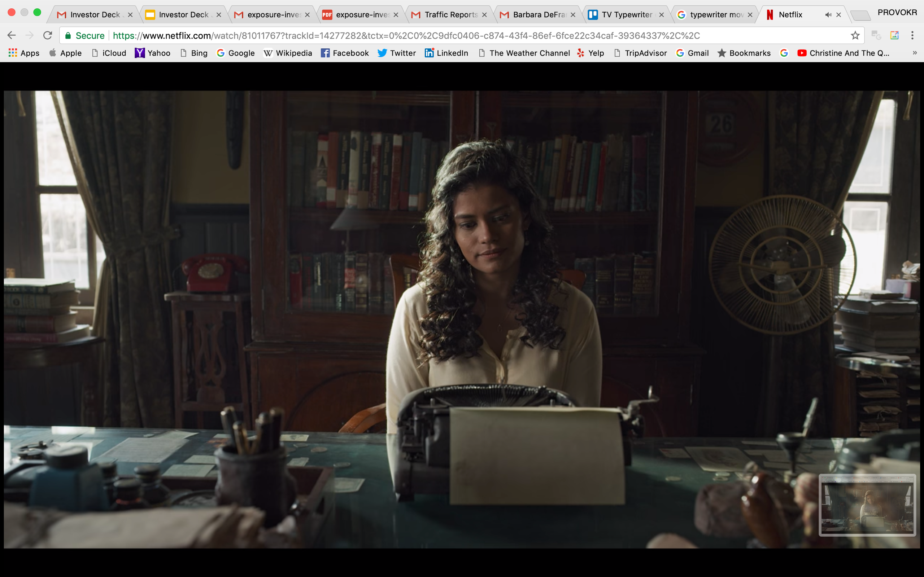924x577 pixels.
Task: Click the Facebook bookmark
Action: coord(344,53)
